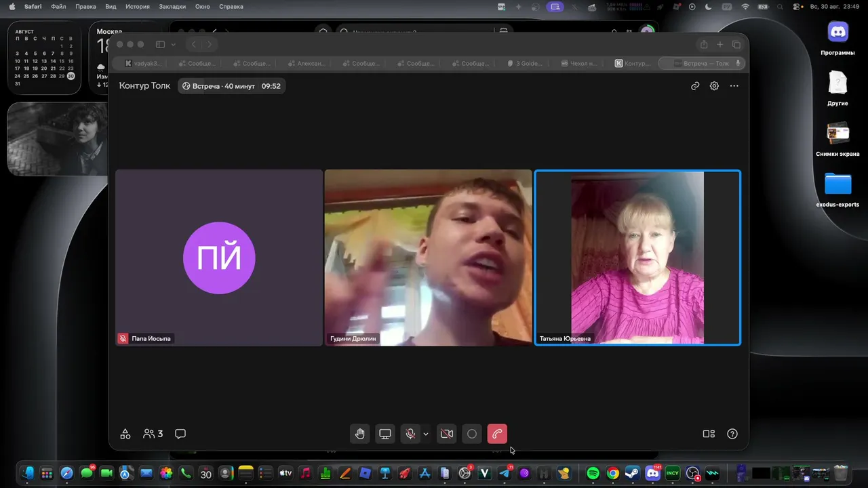This screenshot has height=488, width=868.
Task: Open the more options ellipsis menu
Action: 734,86
